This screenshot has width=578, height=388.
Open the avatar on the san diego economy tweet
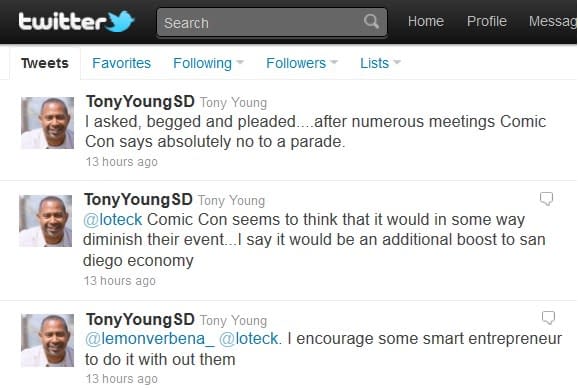point(45,221)
